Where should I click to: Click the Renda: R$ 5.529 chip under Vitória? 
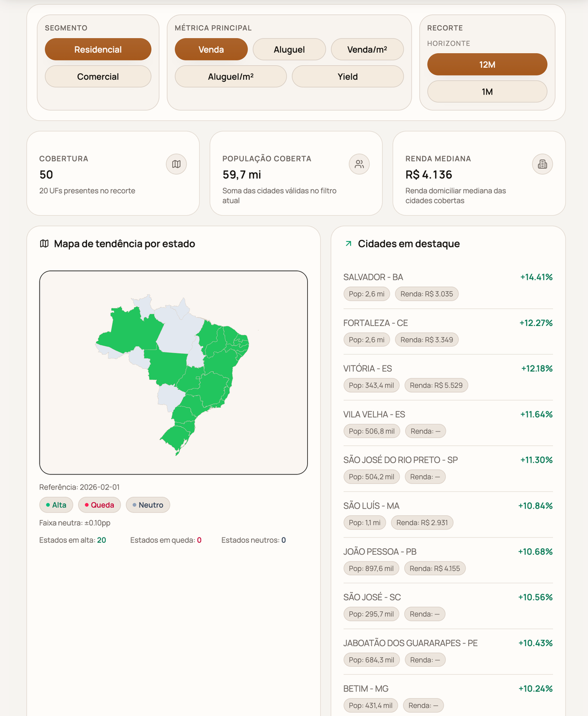coord(436,385)
